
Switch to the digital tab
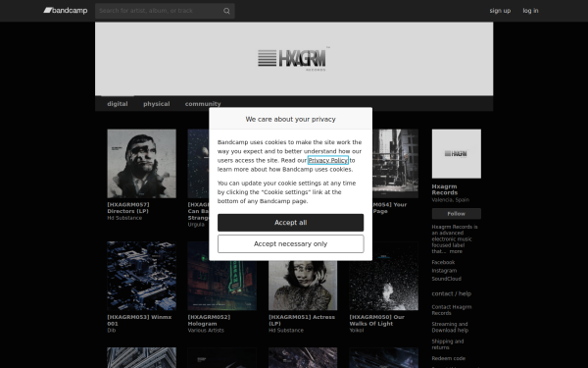pyautogui.click(x=118, y=104)
